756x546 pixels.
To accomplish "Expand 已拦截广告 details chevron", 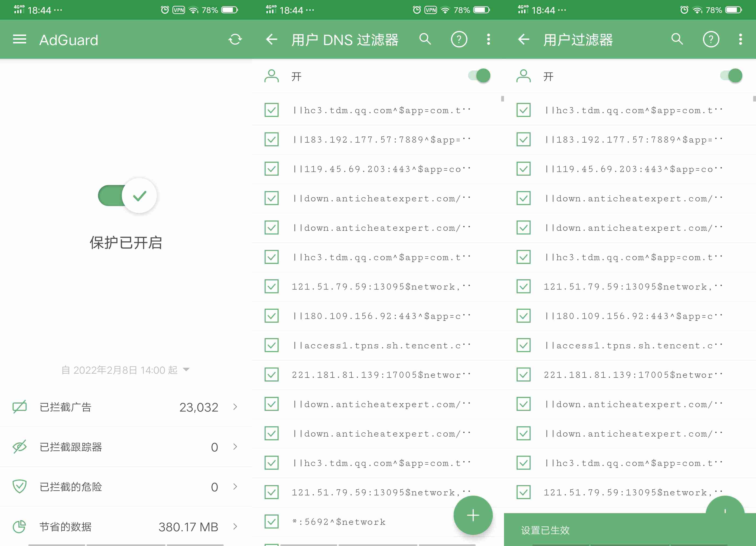I will point(235,407).
